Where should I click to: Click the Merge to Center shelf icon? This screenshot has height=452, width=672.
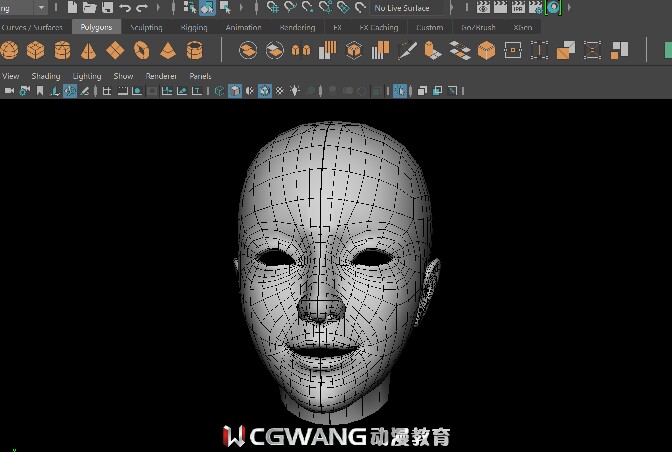point(513,51)
